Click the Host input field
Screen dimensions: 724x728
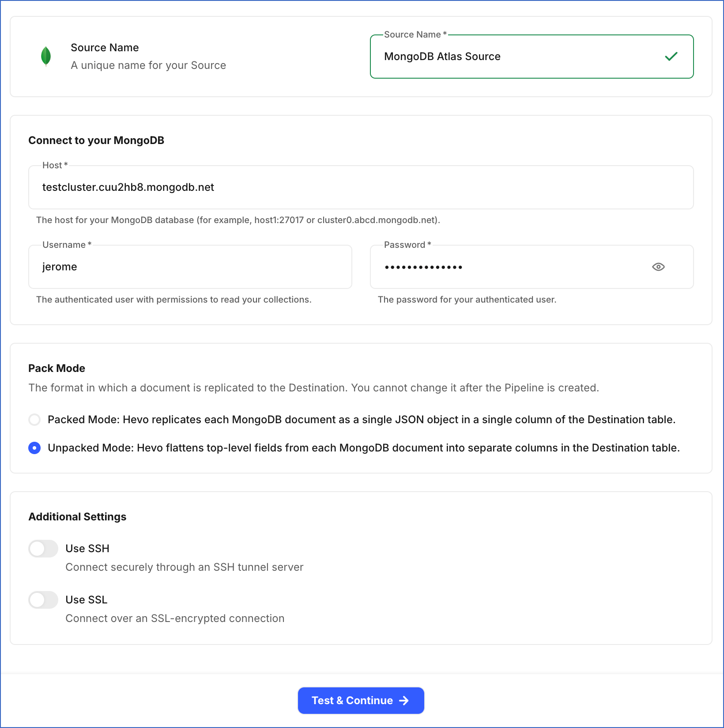(x=361, y=187)
